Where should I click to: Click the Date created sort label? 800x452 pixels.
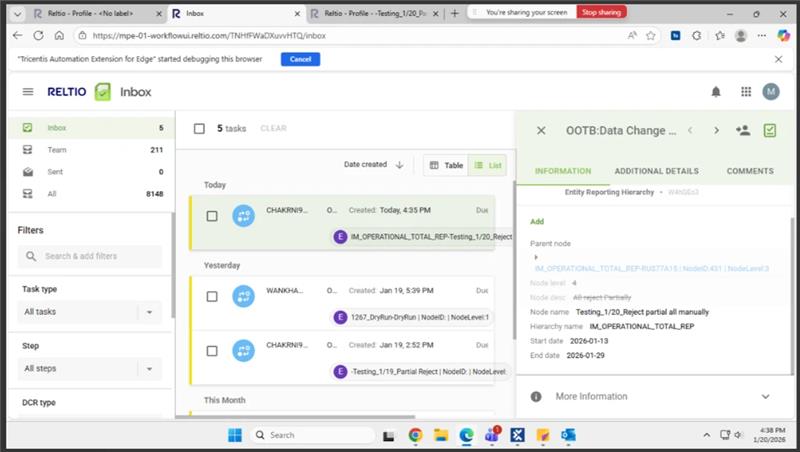[365, 165]
